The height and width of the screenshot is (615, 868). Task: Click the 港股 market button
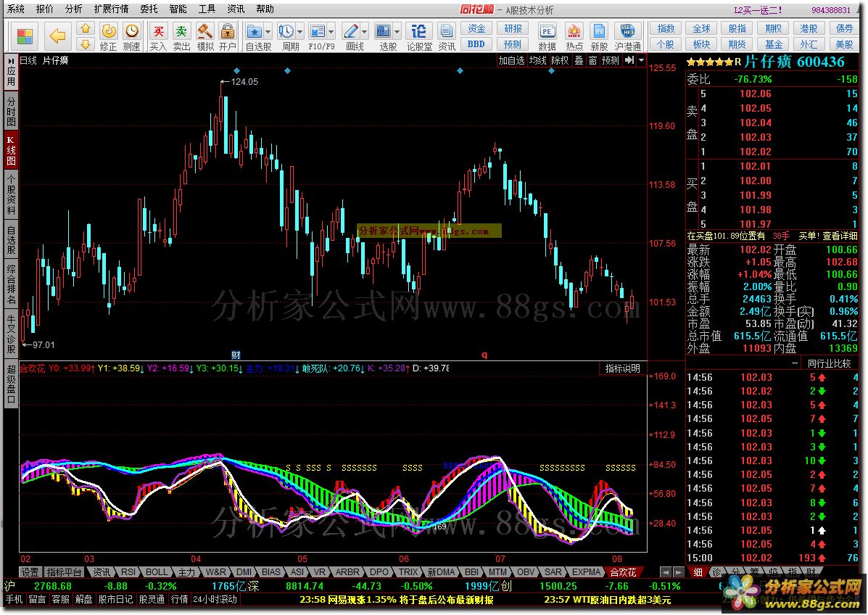point(809,29)
